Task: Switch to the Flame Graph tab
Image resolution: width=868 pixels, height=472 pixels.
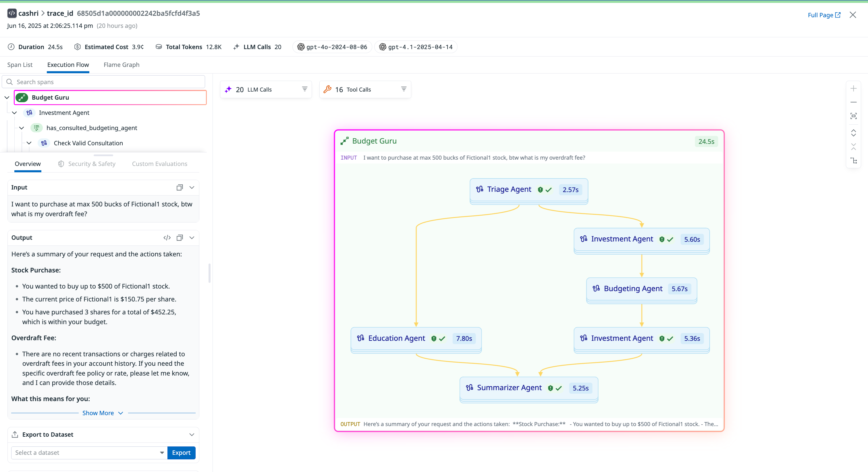Action: pyautogui.click(x=121, y=65)
